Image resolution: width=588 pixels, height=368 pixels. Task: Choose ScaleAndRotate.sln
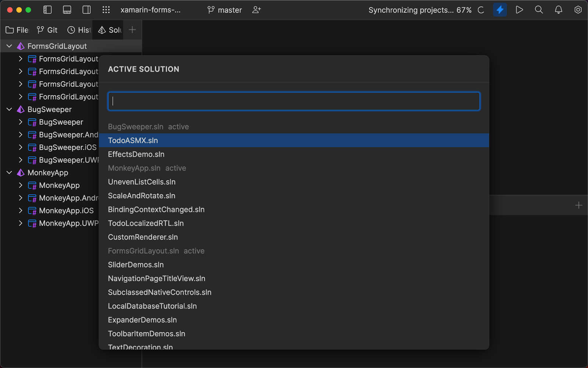click(x=294, y=195)
